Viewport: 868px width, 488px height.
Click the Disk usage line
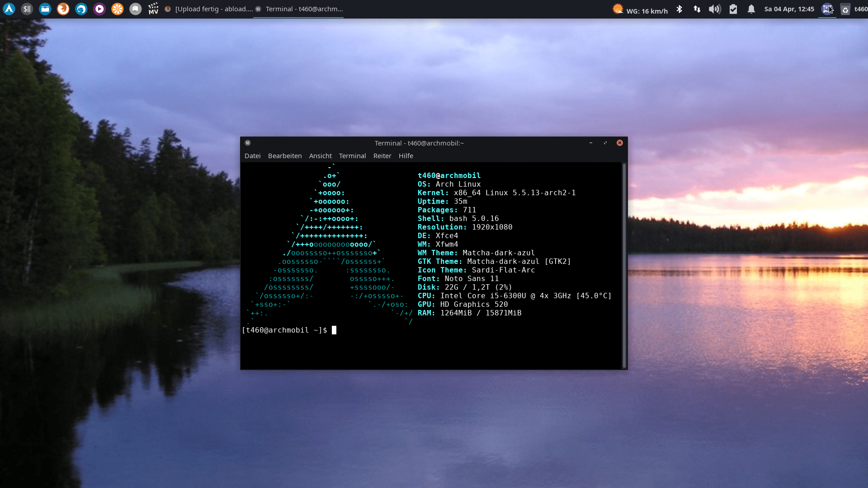coord(465,287)
